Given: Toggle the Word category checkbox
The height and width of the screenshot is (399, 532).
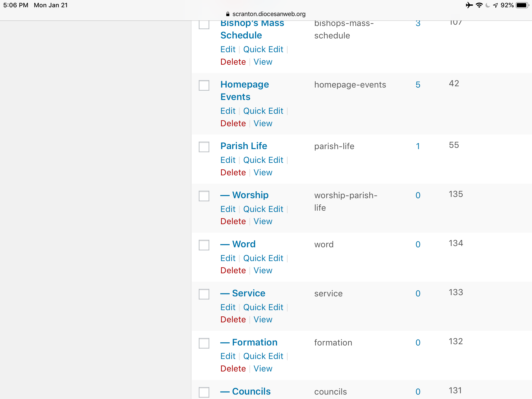Looking at the screenshot, I should point(204,245).
